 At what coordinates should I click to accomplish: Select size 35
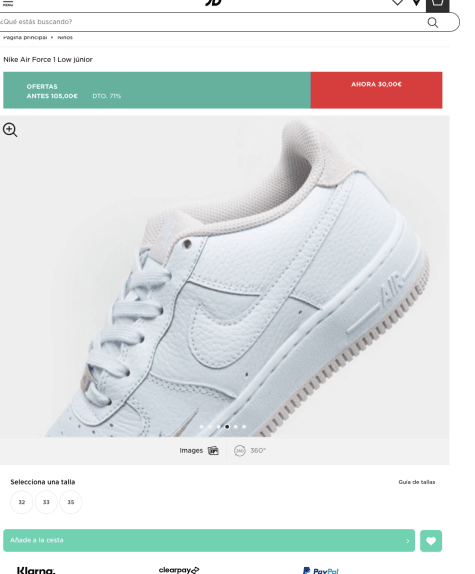[71, 502]
